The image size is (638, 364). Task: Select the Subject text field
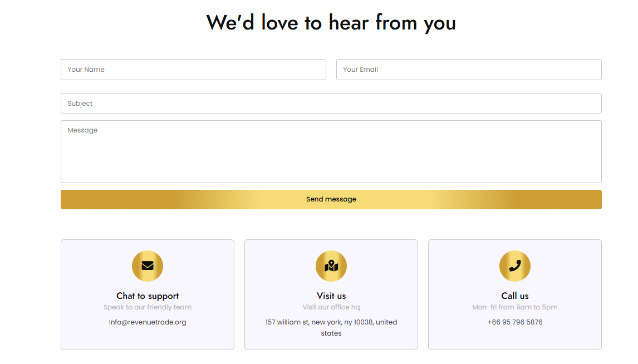click(331, 104)
